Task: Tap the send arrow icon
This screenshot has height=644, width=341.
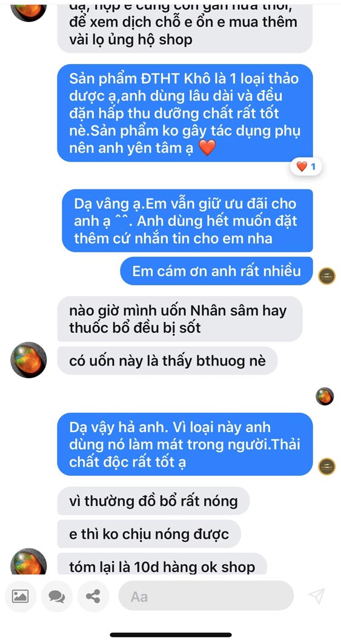Action: pos(317,596)
